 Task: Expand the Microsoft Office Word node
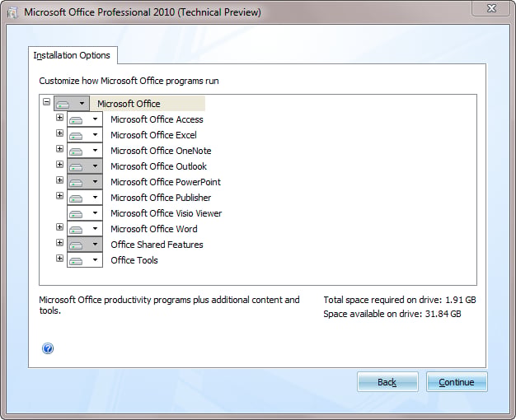point(59,227)
